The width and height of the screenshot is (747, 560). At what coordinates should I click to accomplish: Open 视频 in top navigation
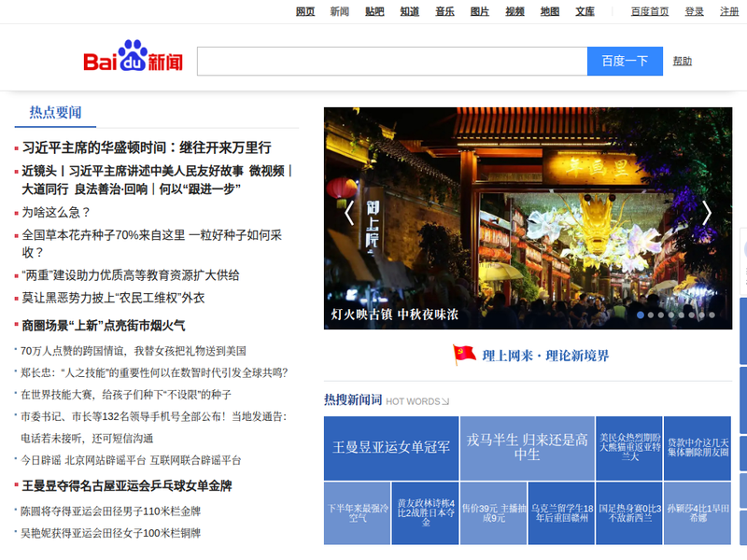point(515,11)
